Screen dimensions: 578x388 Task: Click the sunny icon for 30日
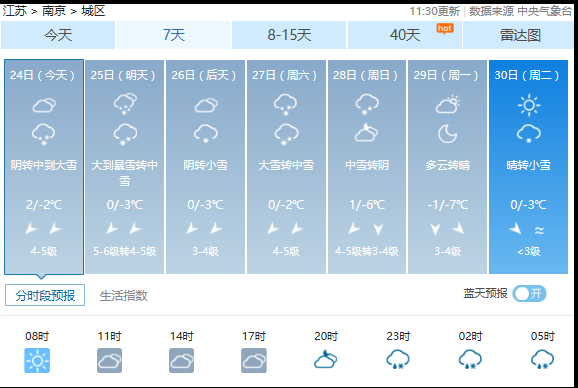pyautogui.click(x=529, y=105)
